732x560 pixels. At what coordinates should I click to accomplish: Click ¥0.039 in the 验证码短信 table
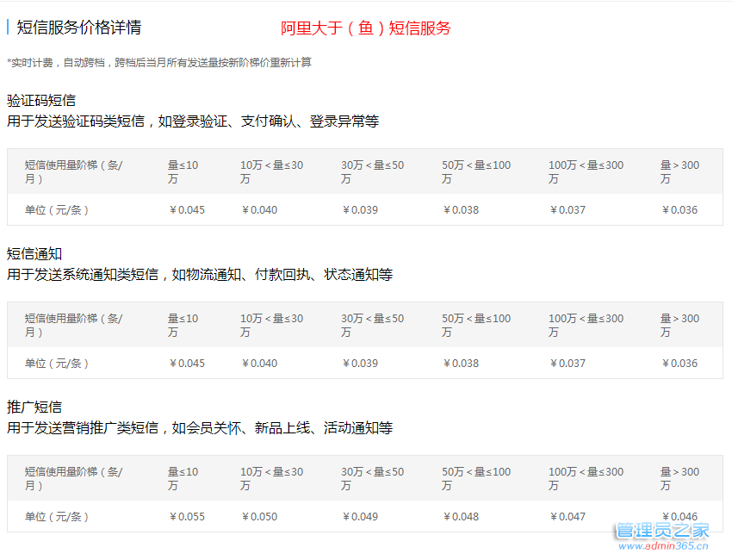coord(360,210)
